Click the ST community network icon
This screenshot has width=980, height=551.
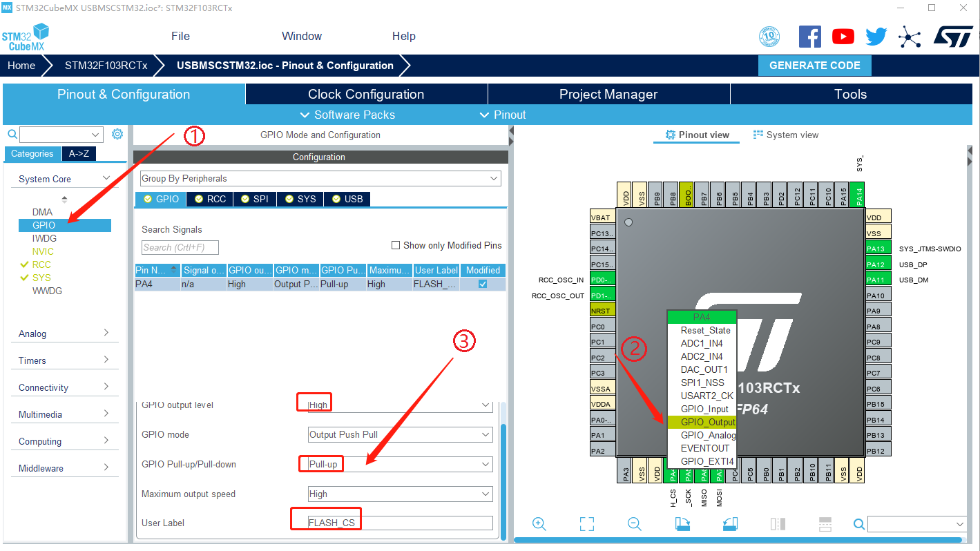click(x=910, y=37)
